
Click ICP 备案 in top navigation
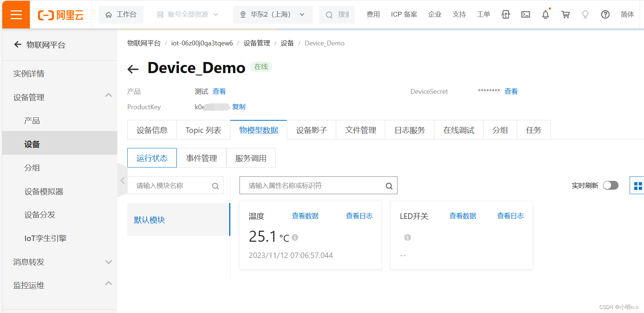(x=404, y=14)
